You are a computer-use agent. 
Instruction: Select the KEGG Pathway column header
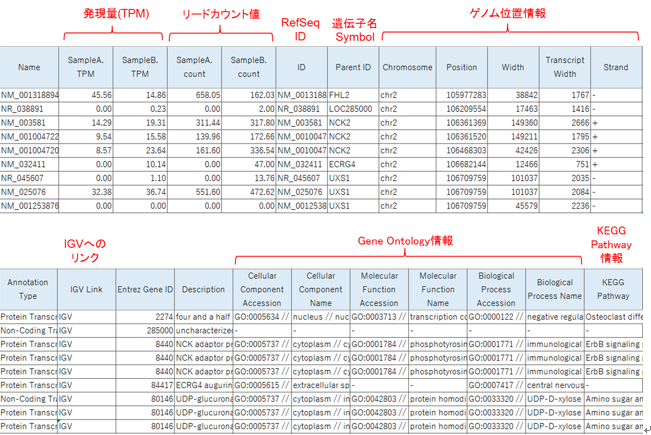(x=613, y=289)
